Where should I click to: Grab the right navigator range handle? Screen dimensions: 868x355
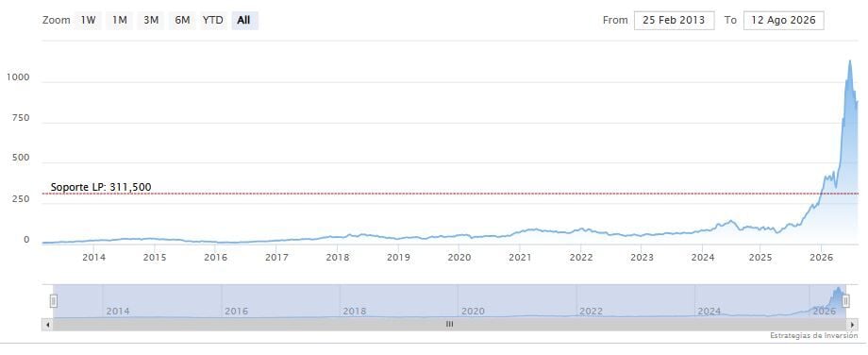pyautogui.click(x=846, y=301)
